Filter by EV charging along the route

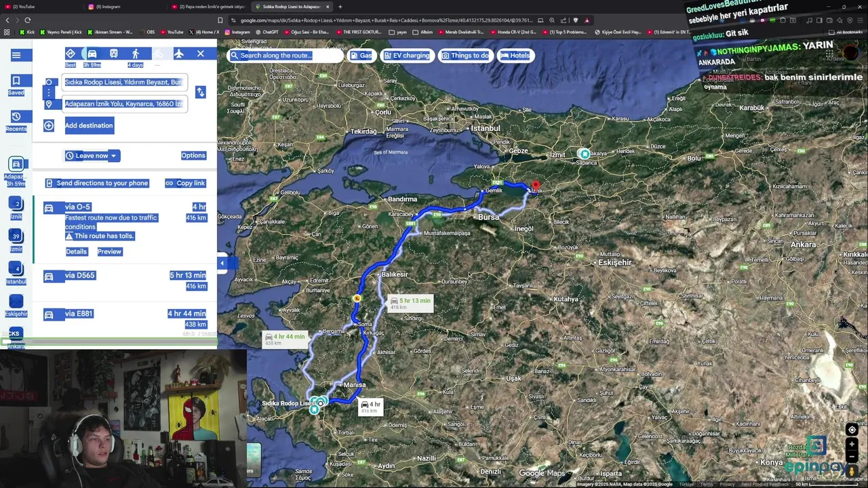click(x=407, y=56)
